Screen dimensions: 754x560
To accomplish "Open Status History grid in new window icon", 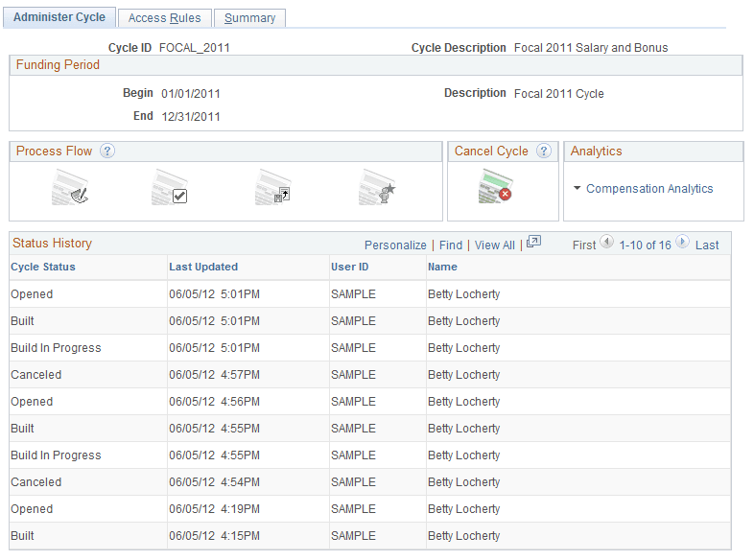I will coord(533,242).
